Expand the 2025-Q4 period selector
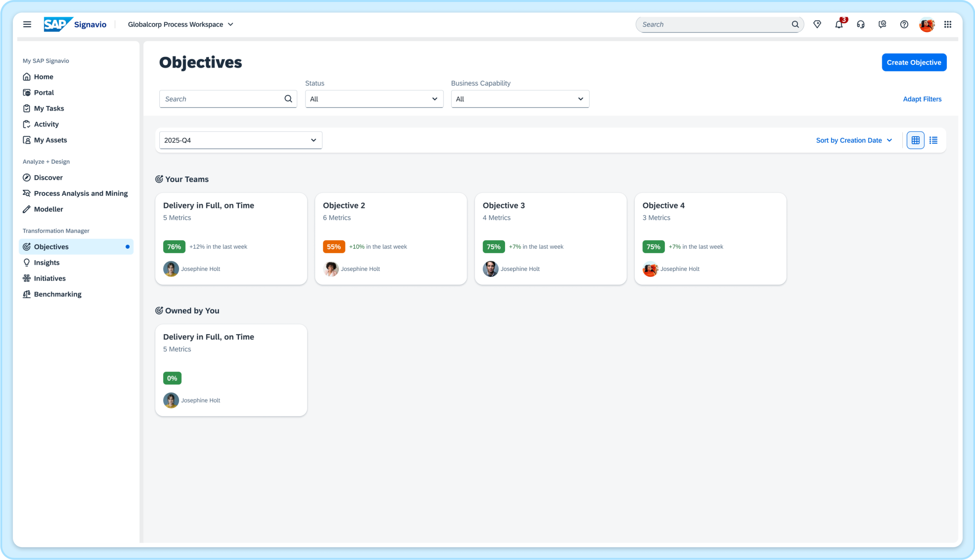975x560 pixels. click(x=241, y=140)
